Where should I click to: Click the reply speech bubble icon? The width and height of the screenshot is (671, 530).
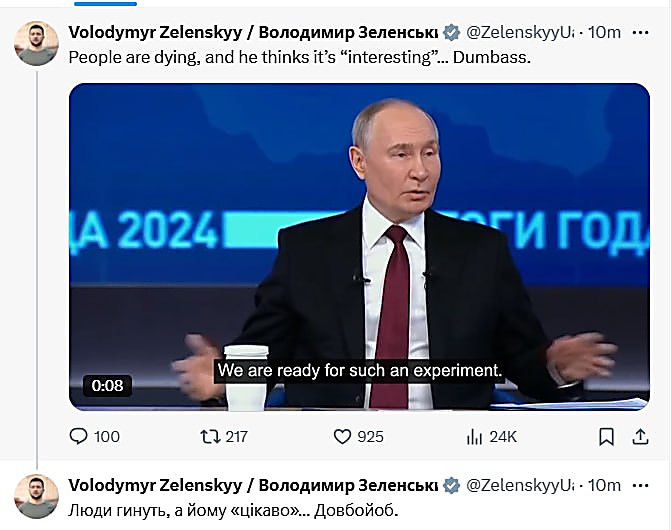tap(79, 436)
